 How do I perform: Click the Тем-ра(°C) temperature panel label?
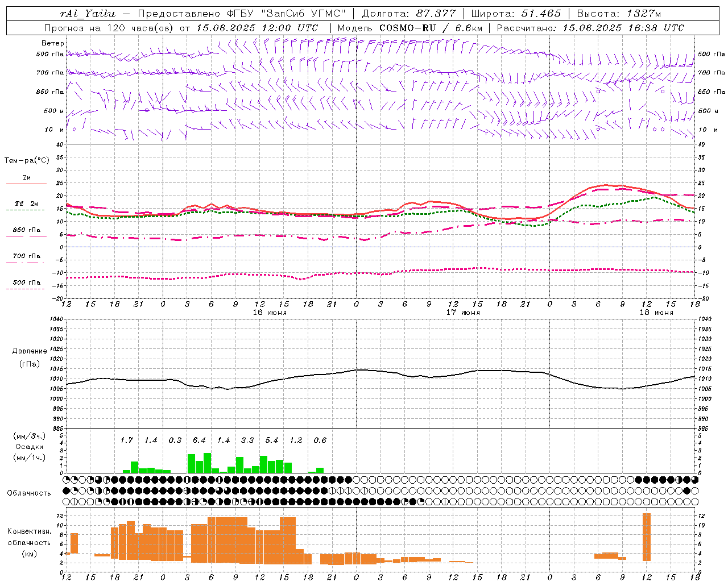click(27, 161)
